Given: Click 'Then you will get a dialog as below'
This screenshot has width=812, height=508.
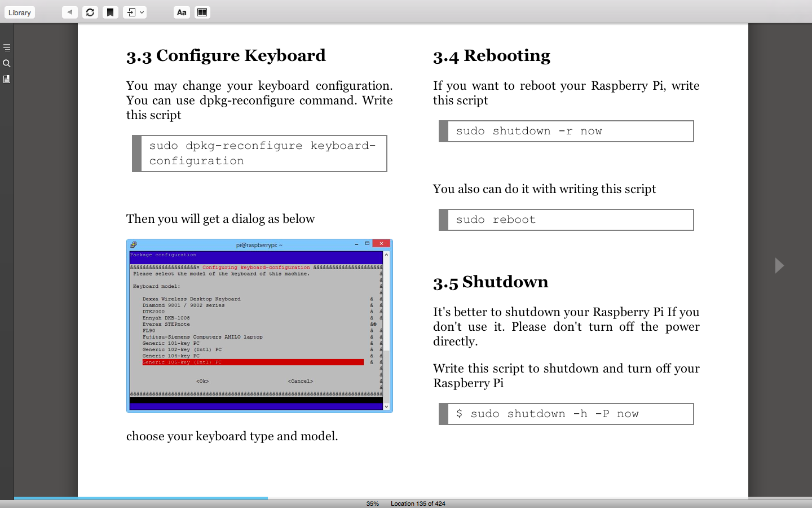Looking at the screenshot, I should point(220,219).
